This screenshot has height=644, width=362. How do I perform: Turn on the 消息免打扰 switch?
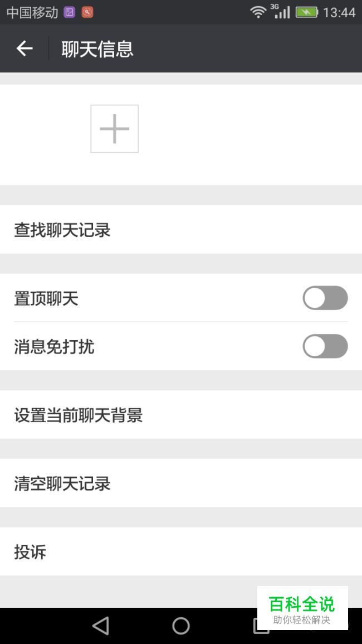click(325, 346)
